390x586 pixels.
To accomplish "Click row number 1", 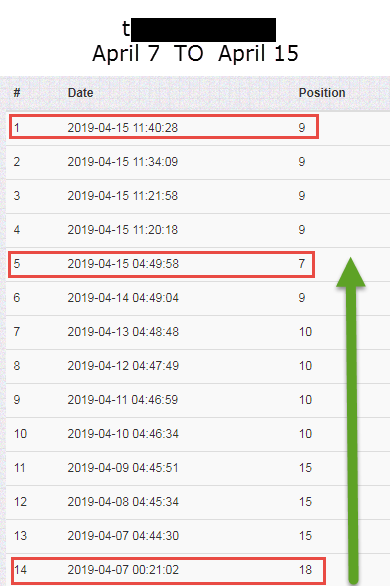I will 17,128.
